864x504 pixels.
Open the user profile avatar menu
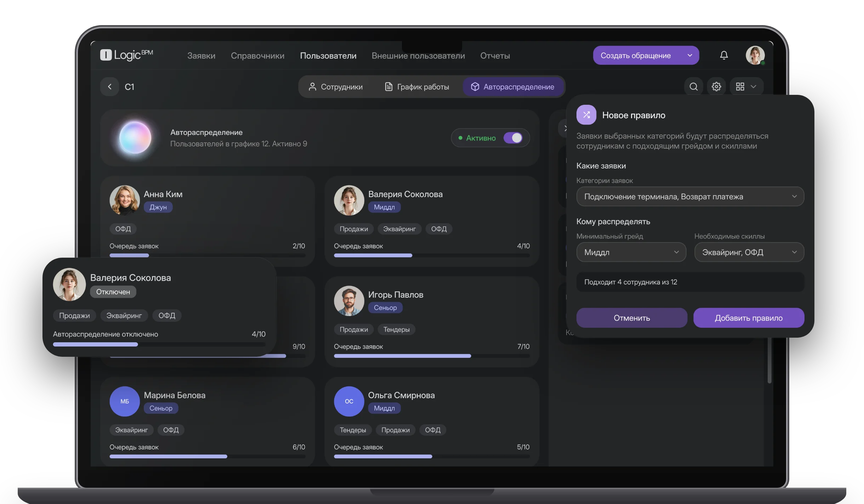tap(755, 55)
